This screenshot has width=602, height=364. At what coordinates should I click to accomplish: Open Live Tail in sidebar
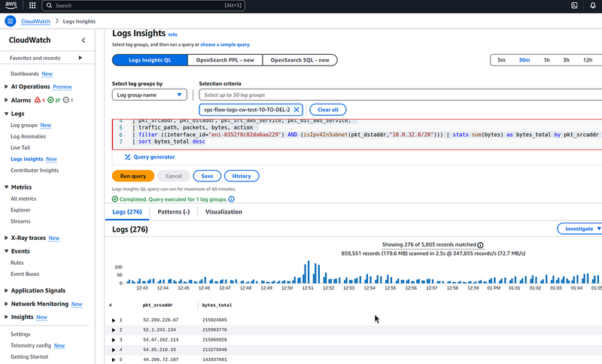[20, 147]
